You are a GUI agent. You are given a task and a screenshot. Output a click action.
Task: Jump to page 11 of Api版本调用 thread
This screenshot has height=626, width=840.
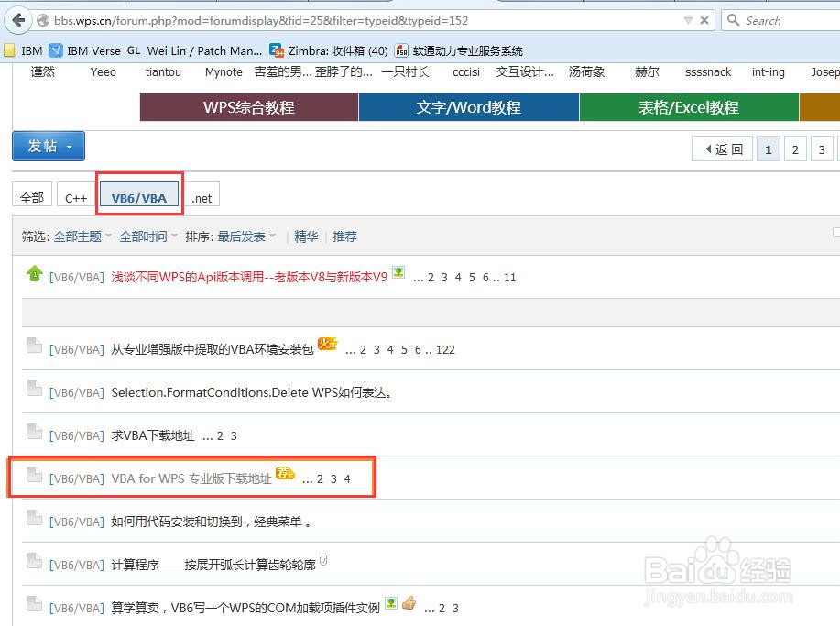click(x=510, y=278)
